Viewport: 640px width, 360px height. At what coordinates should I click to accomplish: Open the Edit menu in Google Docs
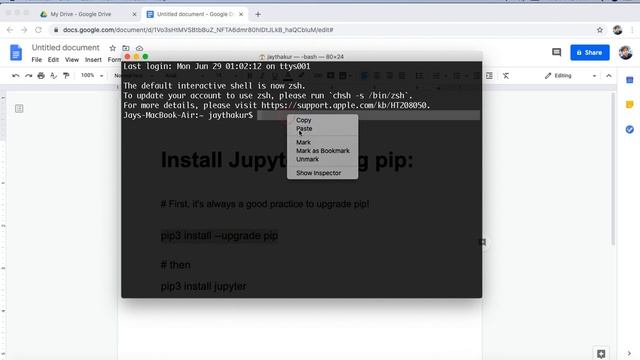53,60
